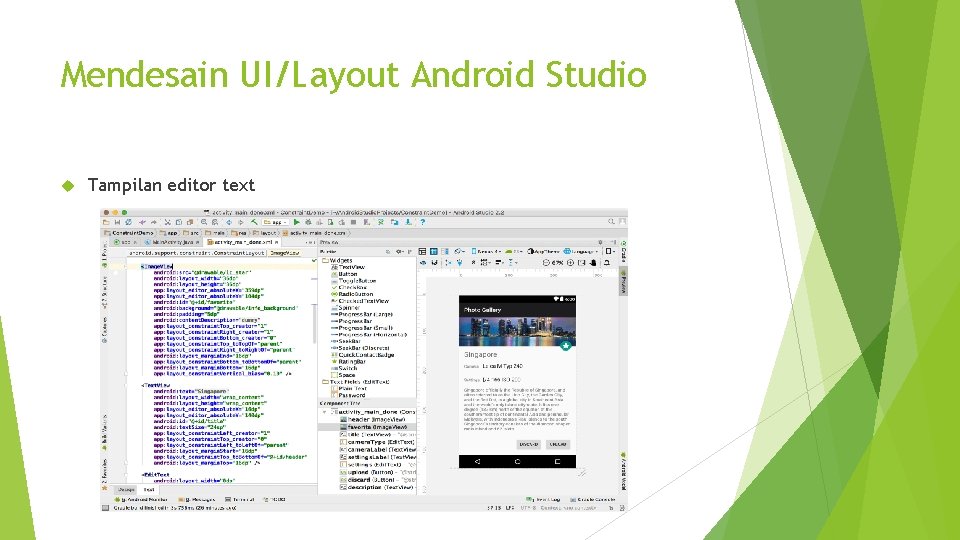Switch to the Design tab at the bottom
Viewport: 960px width, 540px height.
(x=126, y=490)
